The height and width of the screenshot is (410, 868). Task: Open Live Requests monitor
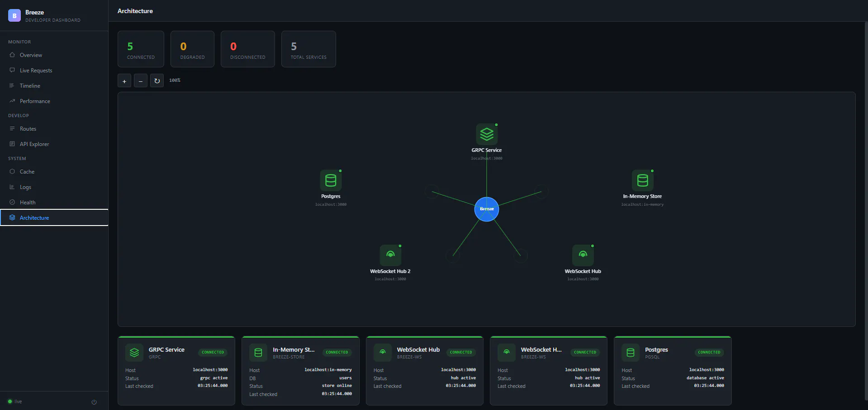tap(54, 71)
